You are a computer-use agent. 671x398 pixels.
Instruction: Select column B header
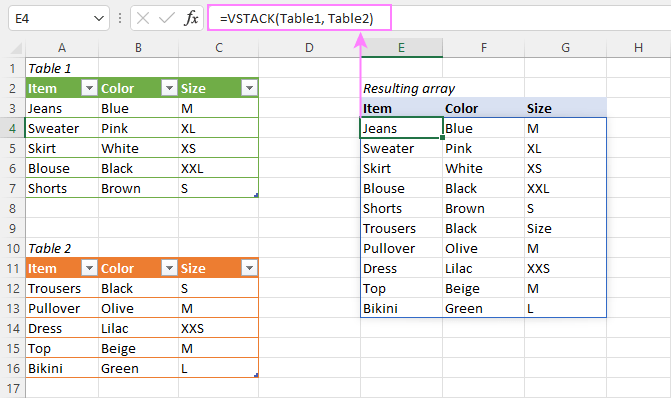pos(138,48)
